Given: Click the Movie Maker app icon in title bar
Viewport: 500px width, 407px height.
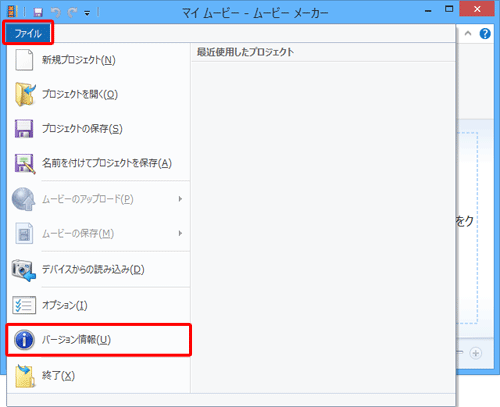Looking at the screenshot, I should point(12,12).
